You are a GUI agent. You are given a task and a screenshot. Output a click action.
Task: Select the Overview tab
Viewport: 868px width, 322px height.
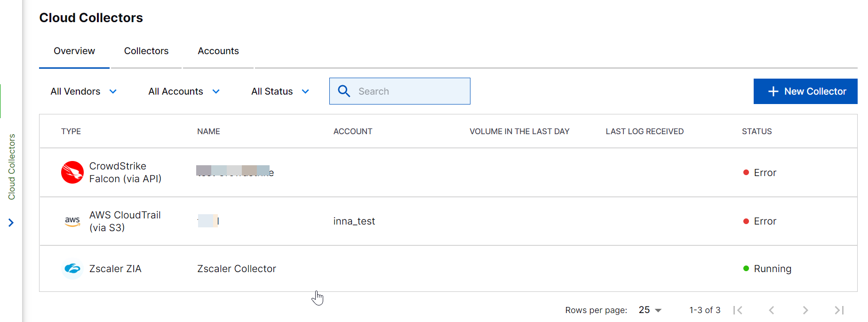[74, 51]
